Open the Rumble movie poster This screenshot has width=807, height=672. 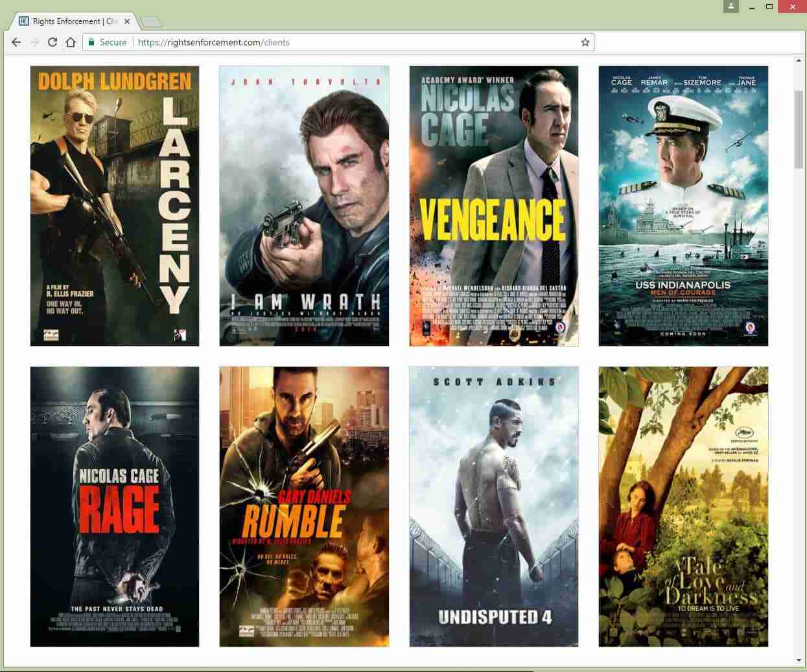(304, 507)
